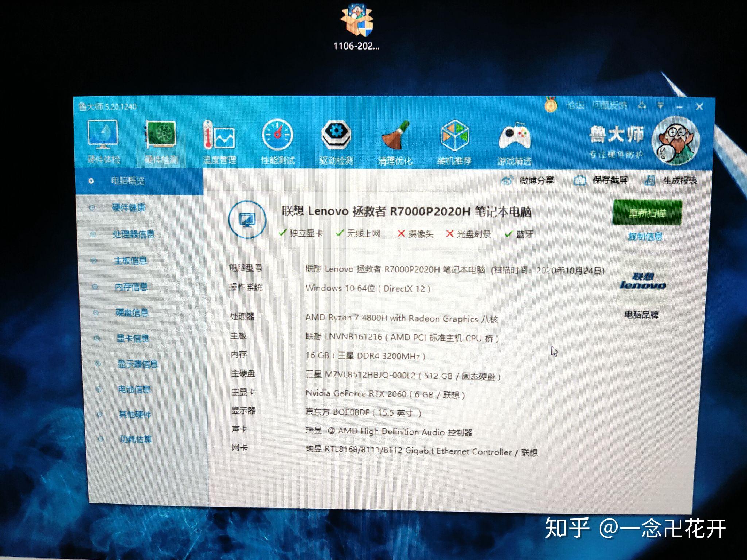Click 生成报表 generate report text

pyautogui.click(x=680, y=181)
